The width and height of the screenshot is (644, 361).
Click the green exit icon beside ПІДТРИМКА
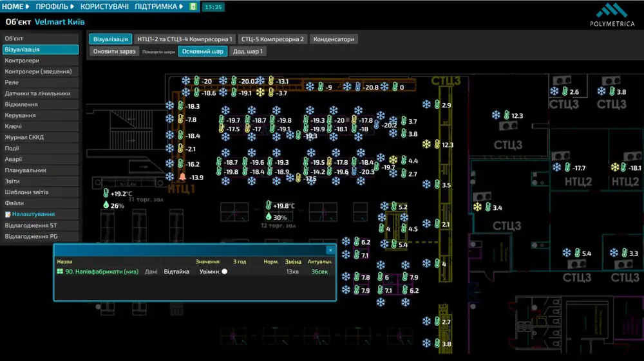coord(193,6)
